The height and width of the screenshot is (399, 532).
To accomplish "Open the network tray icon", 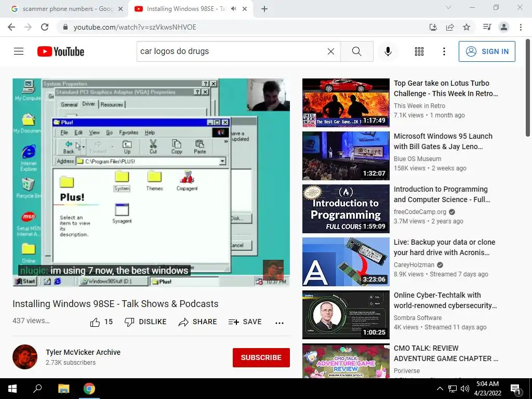I will click(x=453, y=389).
